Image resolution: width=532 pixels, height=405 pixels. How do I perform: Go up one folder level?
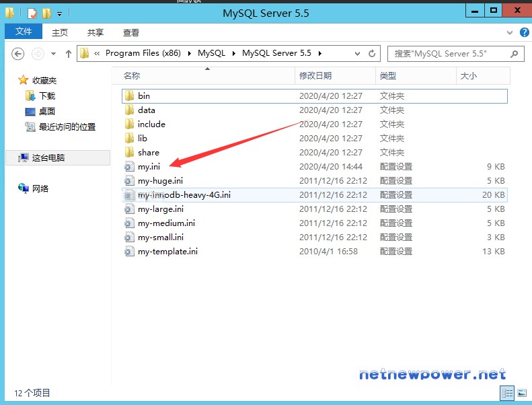(69, 54)
